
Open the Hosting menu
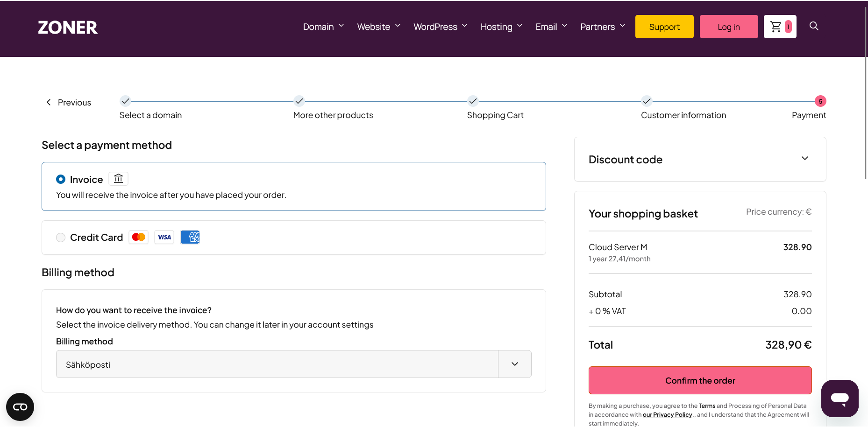tap(501, 27)
